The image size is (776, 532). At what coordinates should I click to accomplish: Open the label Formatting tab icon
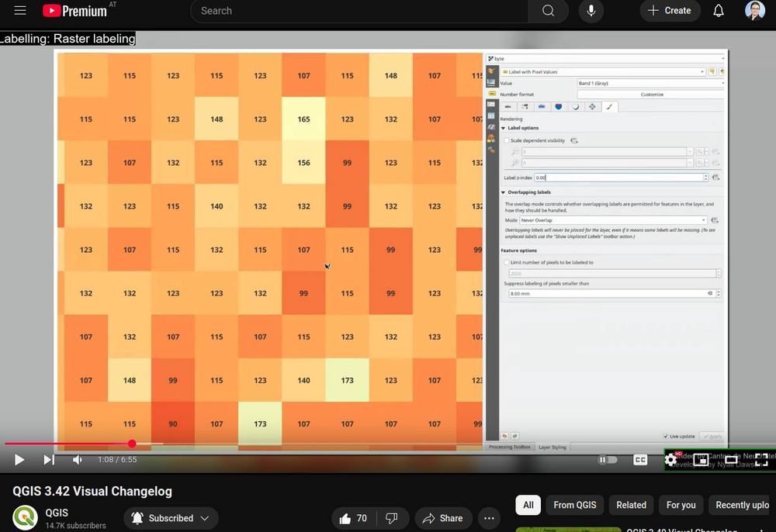click(525, 107)
